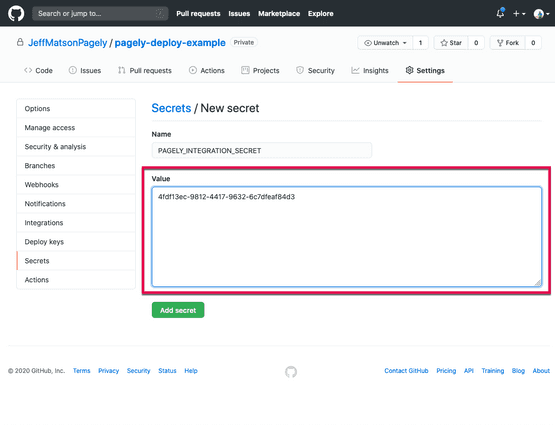Click the GitHub Octocat logo in header

tap(16, 13)
